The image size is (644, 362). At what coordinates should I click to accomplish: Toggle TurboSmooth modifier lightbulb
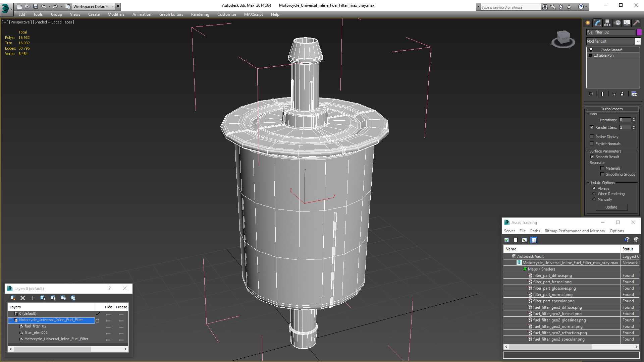(591, 50)
